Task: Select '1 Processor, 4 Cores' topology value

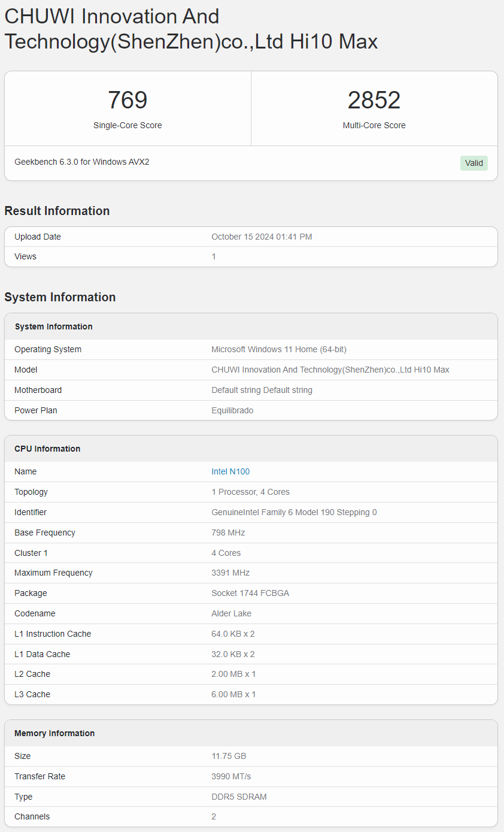Action: 250,492
